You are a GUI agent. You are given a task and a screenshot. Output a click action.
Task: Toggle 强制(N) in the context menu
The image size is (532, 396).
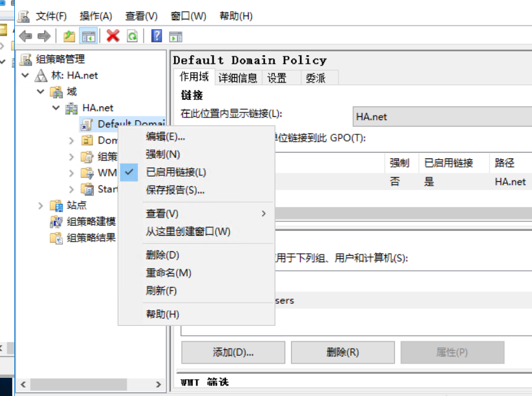(x=163, y=154)
